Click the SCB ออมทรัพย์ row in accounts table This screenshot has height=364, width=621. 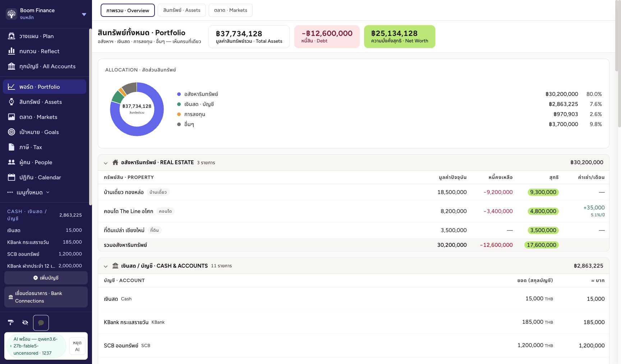pyautogui.click(x=354, y=346)
